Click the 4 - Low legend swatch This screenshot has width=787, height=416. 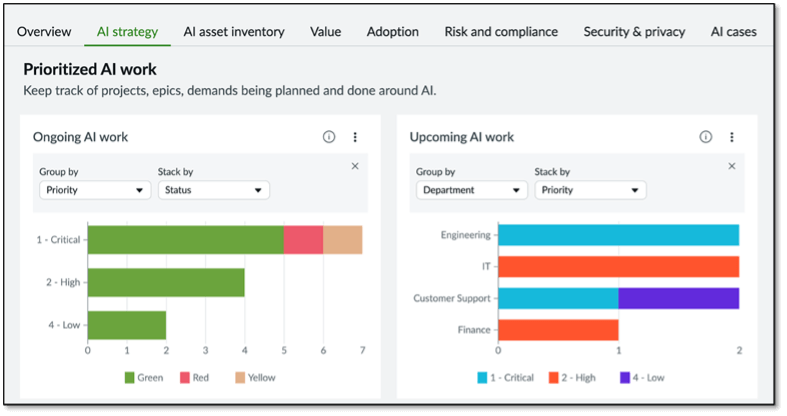(x=624, y=378)
